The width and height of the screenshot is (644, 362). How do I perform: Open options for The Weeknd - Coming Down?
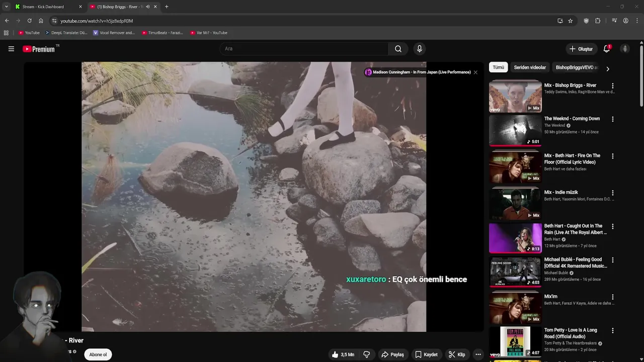point(612,119)
